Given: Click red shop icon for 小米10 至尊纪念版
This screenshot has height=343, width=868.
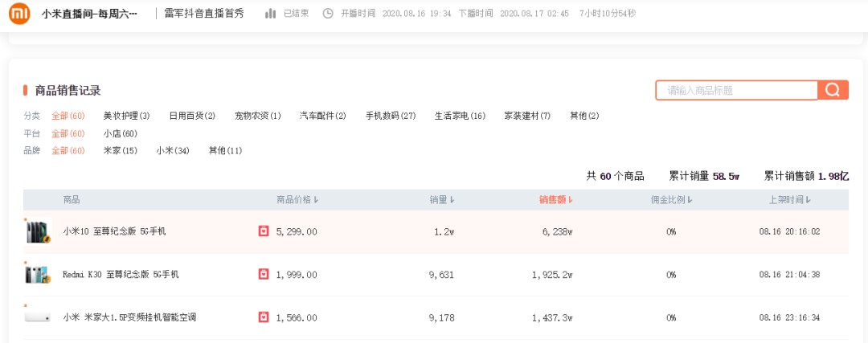Looking at the screenshot, I should (264, 231).
